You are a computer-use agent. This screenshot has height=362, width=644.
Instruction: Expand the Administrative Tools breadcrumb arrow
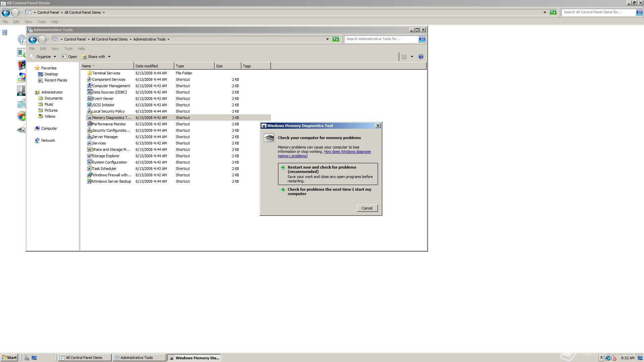click(x=168, y=39)
